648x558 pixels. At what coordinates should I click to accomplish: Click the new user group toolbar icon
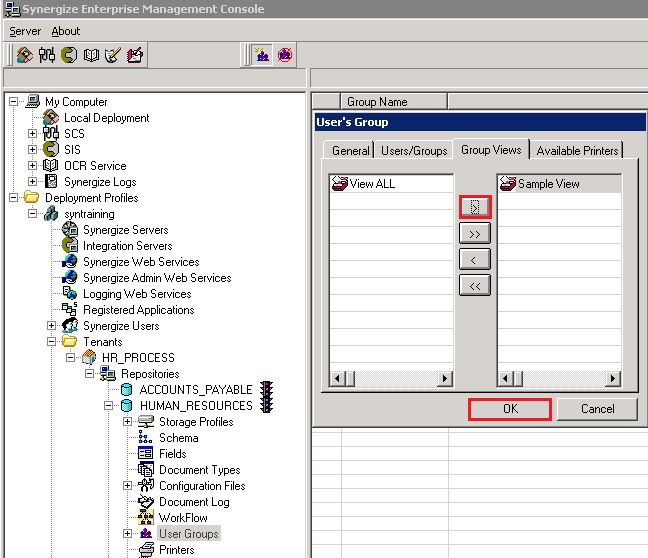coord(262,55)
